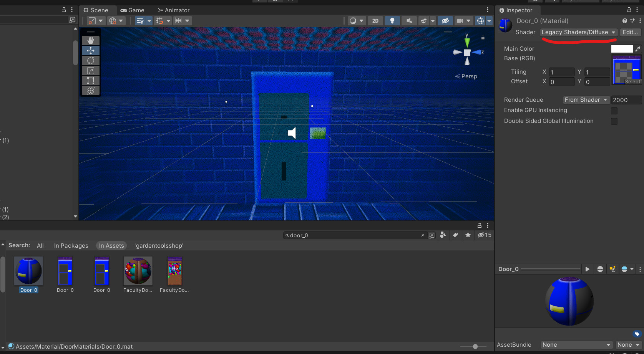Select the Hand pan tool
The height and width of the screenshot is (354, 644).
pos(91,40)
